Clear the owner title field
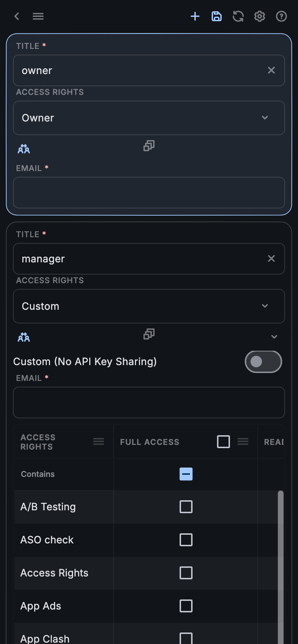The image size is (298, 644). pyautogui.click(x=271, y=70)
